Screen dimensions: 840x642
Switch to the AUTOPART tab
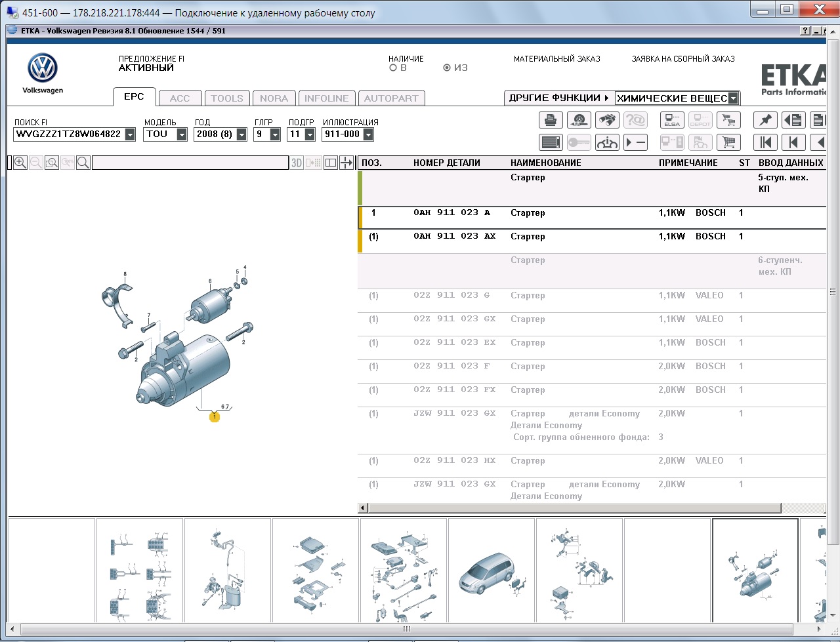pos(391,98)
